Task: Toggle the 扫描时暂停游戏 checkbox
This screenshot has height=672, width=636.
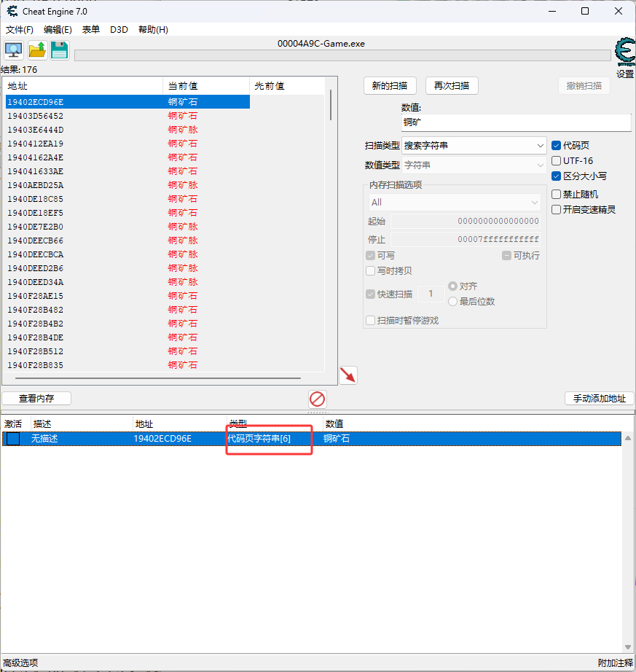Action: (371, 321)
